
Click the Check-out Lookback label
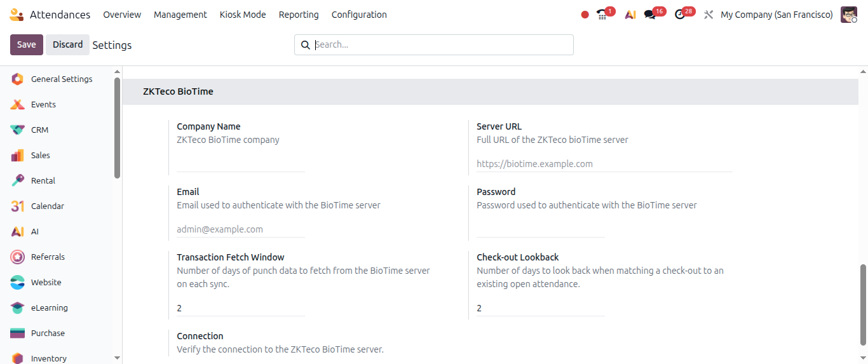pyautogui.click(x=518, y=257)
